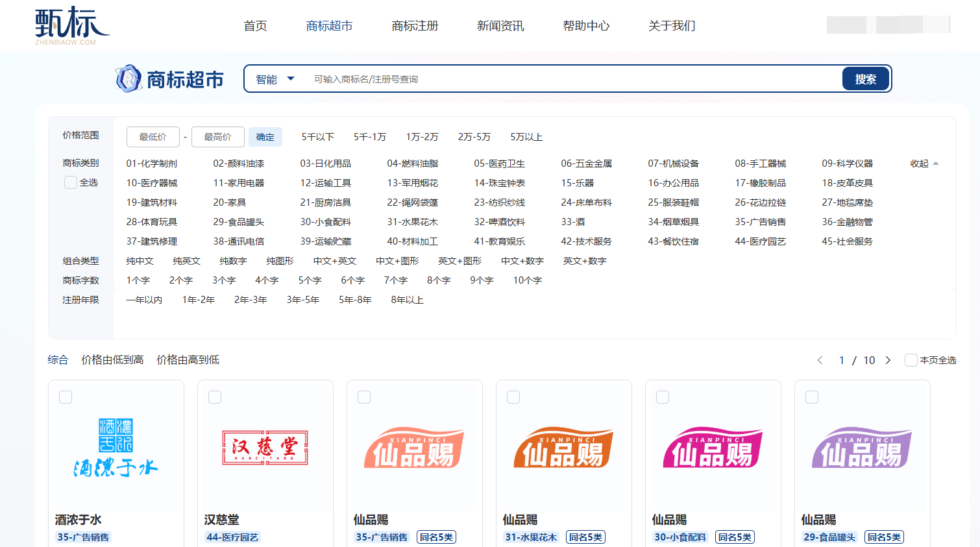Screen dimensions: 980x547
Task: Choose combination type 英文+数字
Action: (585, 261)
